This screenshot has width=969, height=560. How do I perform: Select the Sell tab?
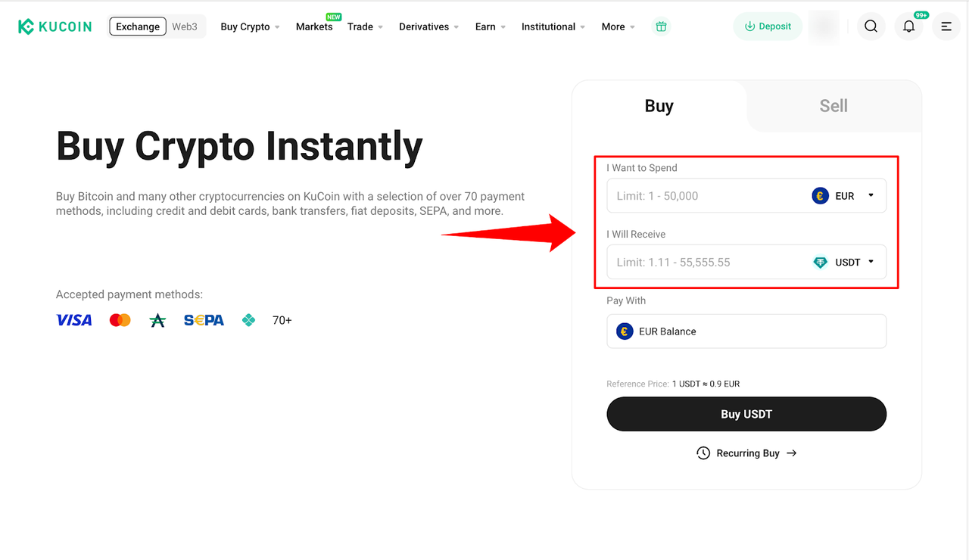[833, 106]
